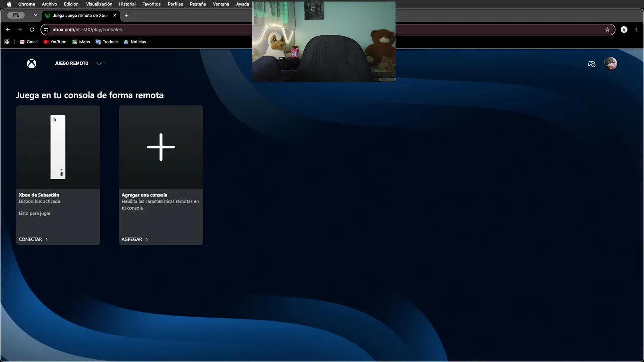The width and height of the screenshot is (644, 362).
Task: Click the large plus icon to add a console
Action: pos(161,147)
